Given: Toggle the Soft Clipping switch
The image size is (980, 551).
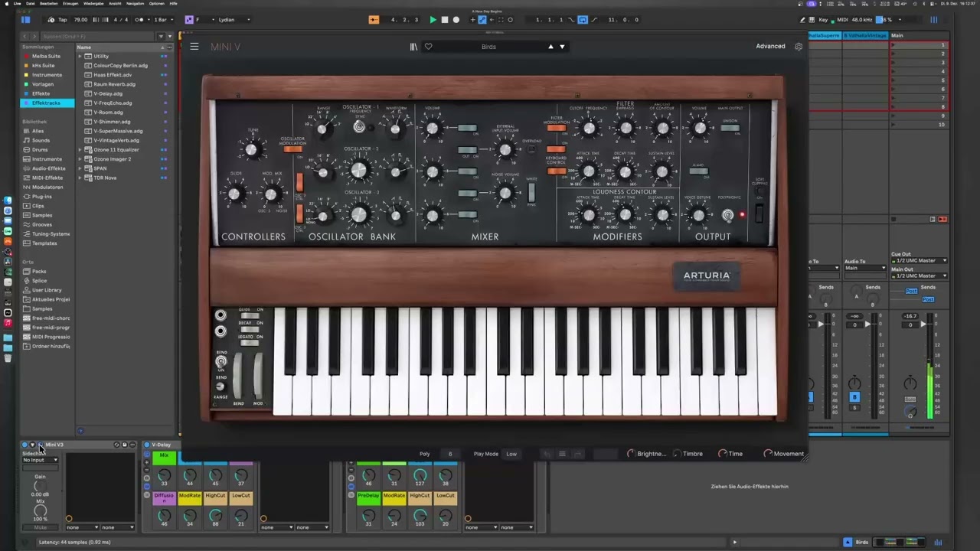Looking at the screenshot, I should (x=759, y=213).
